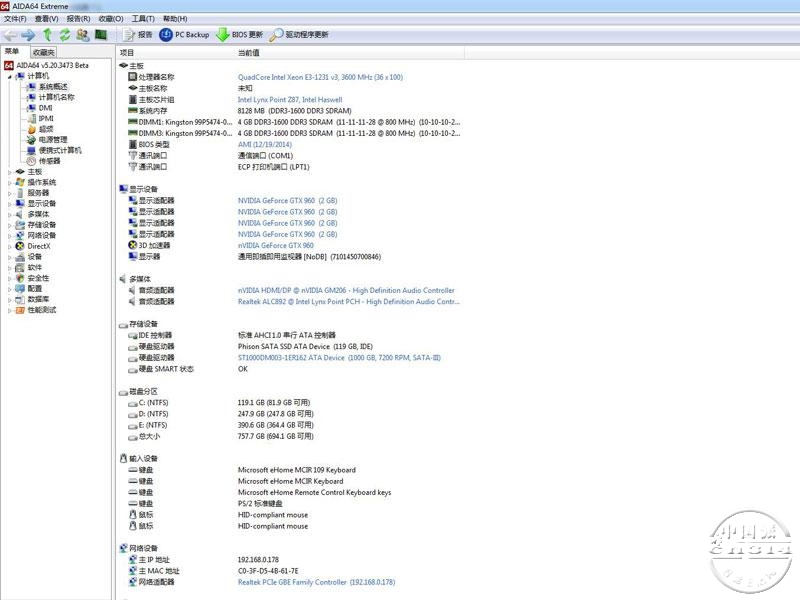Switch to the 收藏夹 tab
This screenshot has width=800, height=600.
[x=43, y=52]
